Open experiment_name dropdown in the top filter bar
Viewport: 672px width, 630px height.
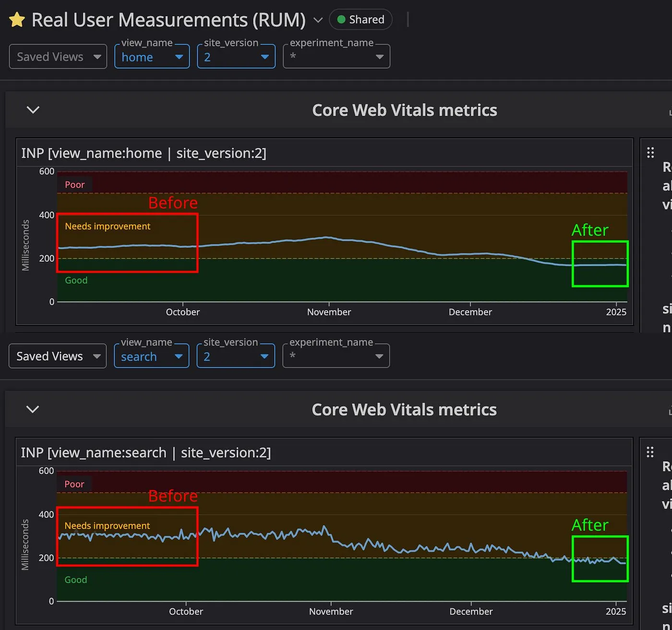(336, 57)
